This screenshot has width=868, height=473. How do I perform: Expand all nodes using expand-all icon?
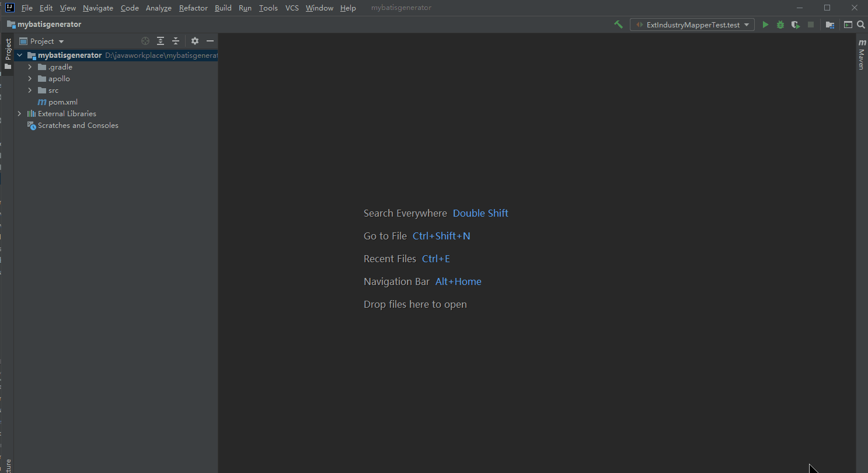point(160,41)
